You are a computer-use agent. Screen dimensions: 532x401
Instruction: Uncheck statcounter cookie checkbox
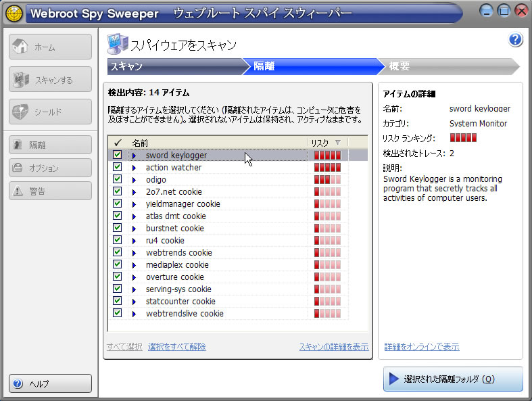coord(118,301)
